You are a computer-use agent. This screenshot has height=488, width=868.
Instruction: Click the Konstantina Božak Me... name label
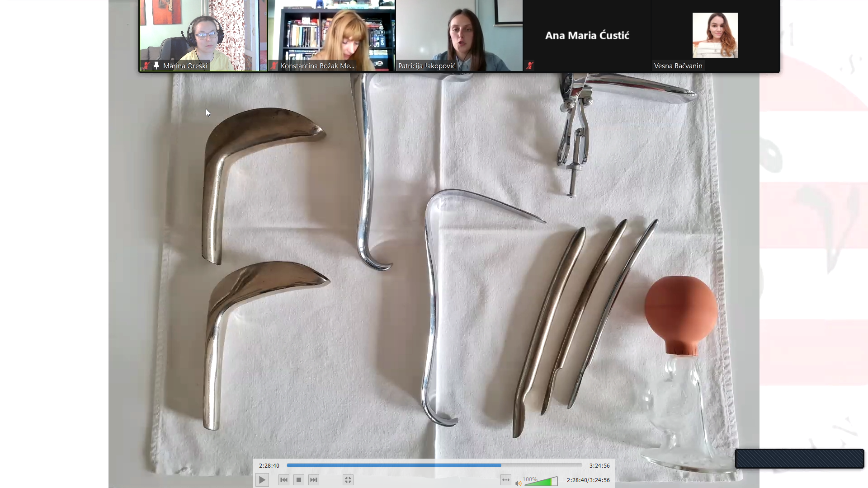[x=317, y=66]
